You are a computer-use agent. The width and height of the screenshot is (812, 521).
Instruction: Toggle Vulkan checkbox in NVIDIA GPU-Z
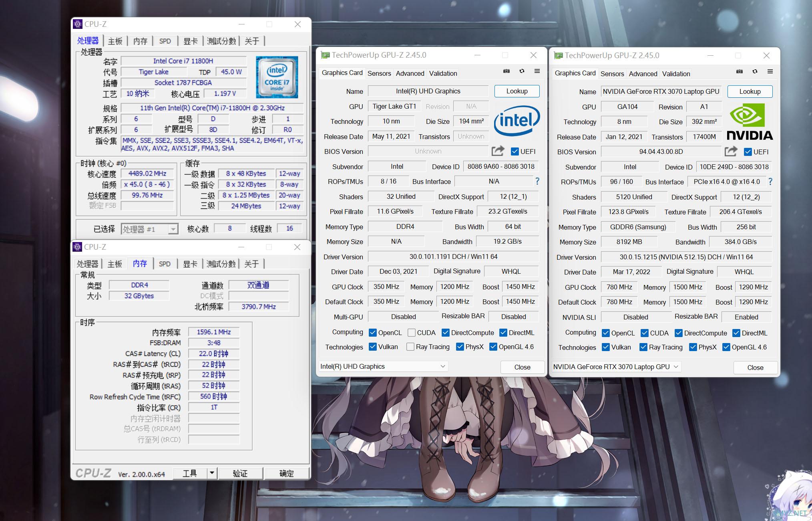point(605,347)
